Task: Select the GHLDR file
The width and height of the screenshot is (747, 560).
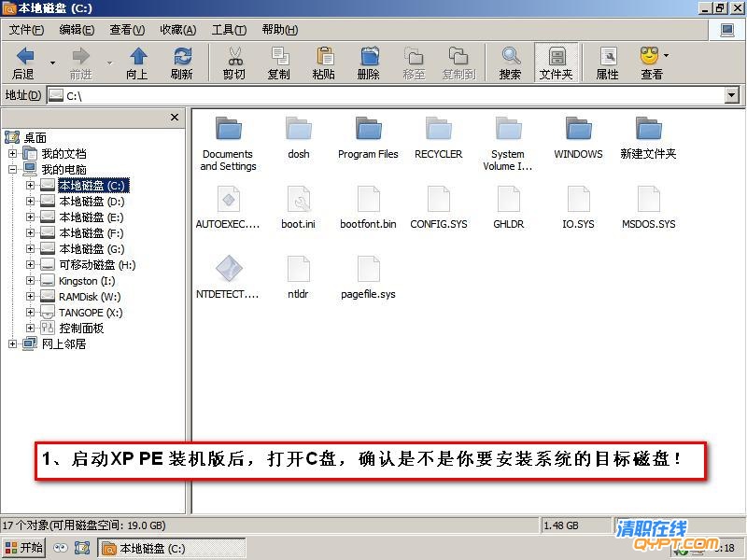Action: (x=508, y=207)
